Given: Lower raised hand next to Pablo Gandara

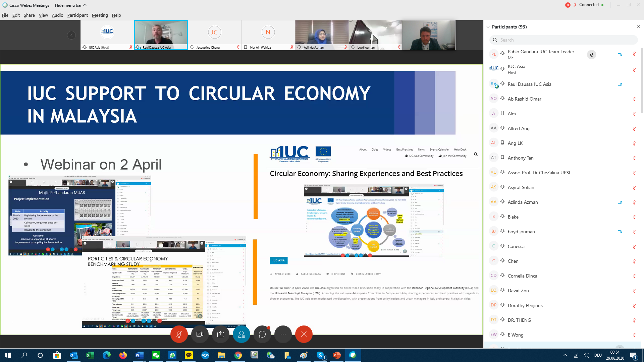Looking at the screenshot, I should (x=592, y=55).
